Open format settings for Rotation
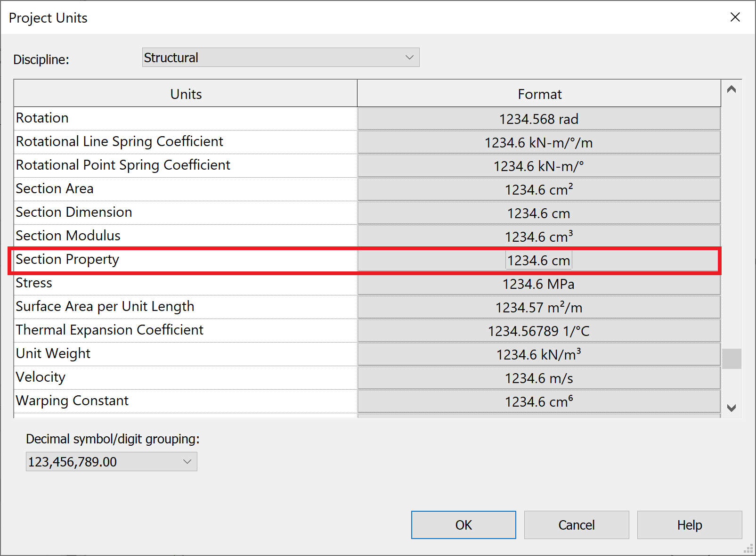This screenshot has width=756, height=556. pos(539,119)
